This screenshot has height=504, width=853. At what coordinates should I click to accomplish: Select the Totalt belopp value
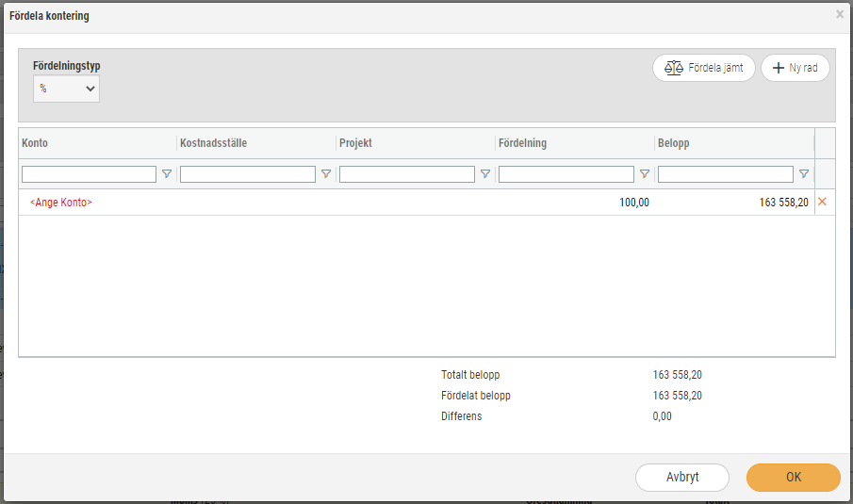(678, 375)
